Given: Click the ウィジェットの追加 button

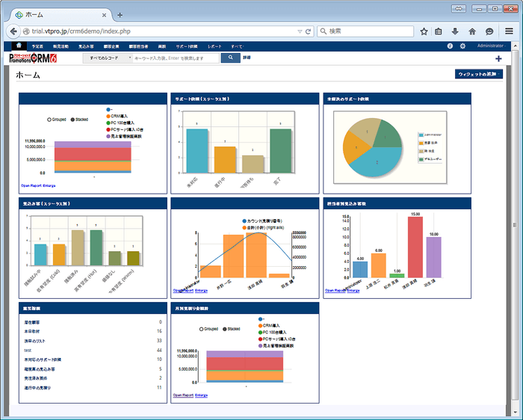Looking at the screenshot, I should click(479, 74).
